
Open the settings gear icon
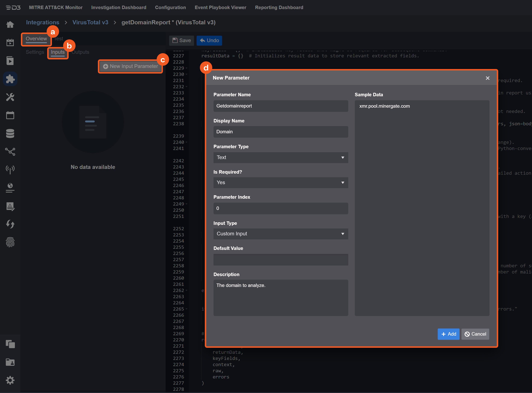[x=10, y=380]
